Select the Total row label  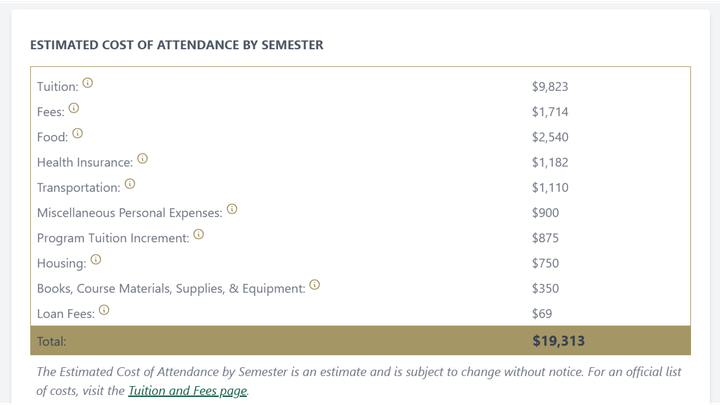(51, 342)
